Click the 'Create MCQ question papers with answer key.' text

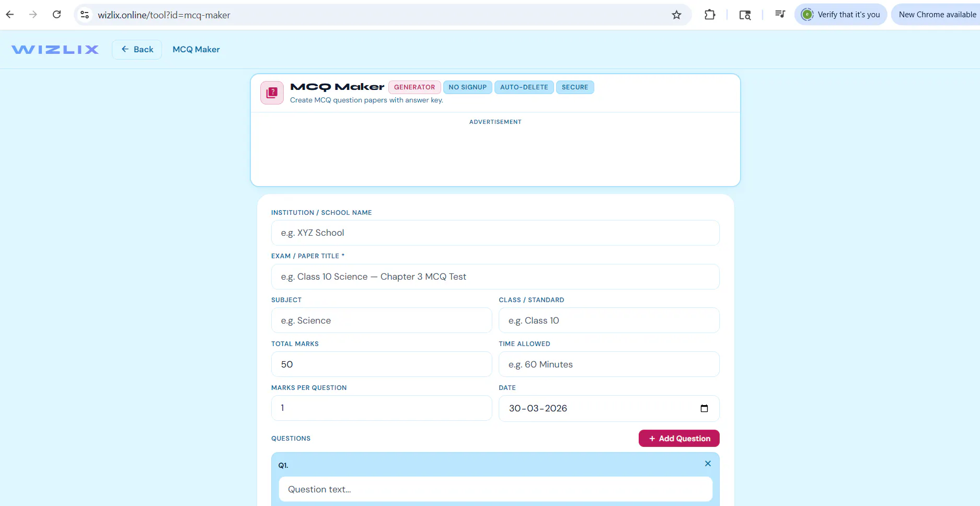[366, 100]
